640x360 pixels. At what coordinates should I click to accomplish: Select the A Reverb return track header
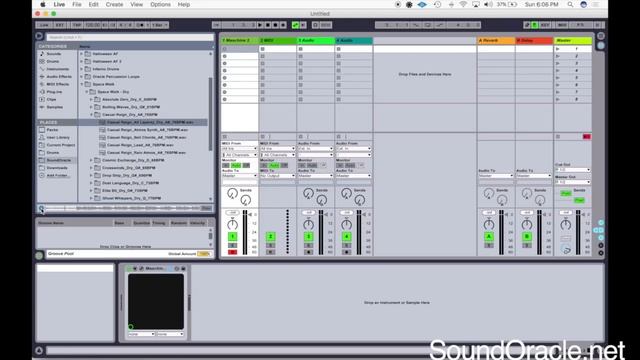[x=496, y=40]
